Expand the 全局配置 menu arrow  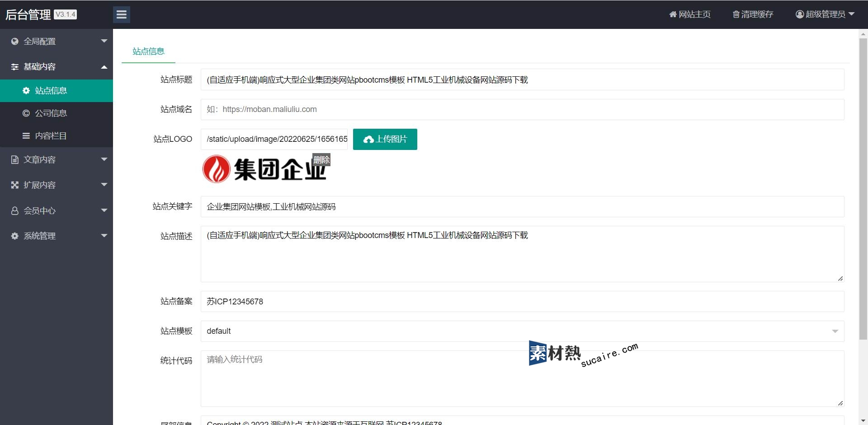click(x=104, y=41)
